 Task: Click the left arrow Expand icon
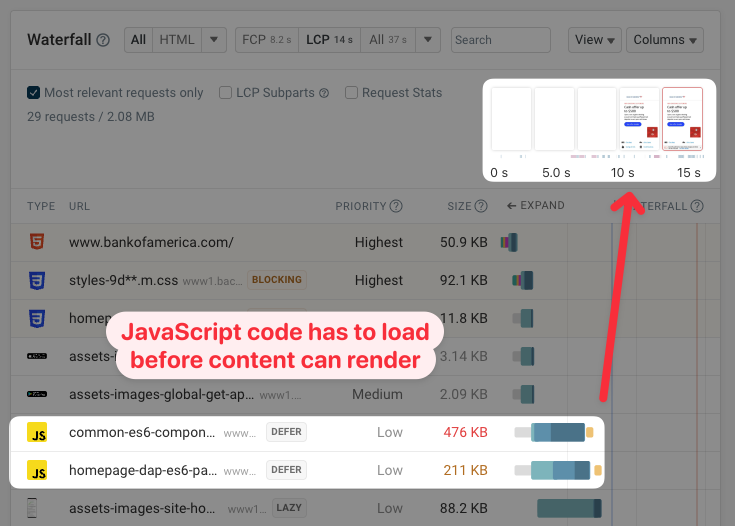(x=511, y=206)
